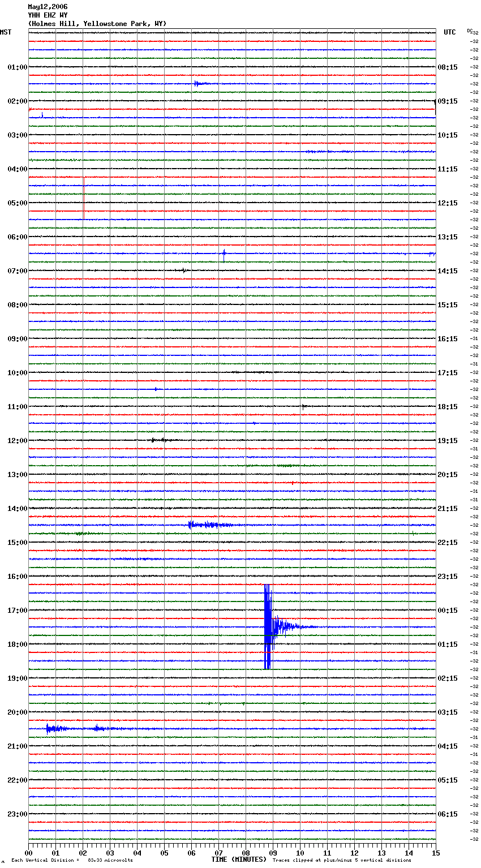Select the 01:00 MST time label
Viewport: 481px width, 868px height.
click(x=18, y=67)
